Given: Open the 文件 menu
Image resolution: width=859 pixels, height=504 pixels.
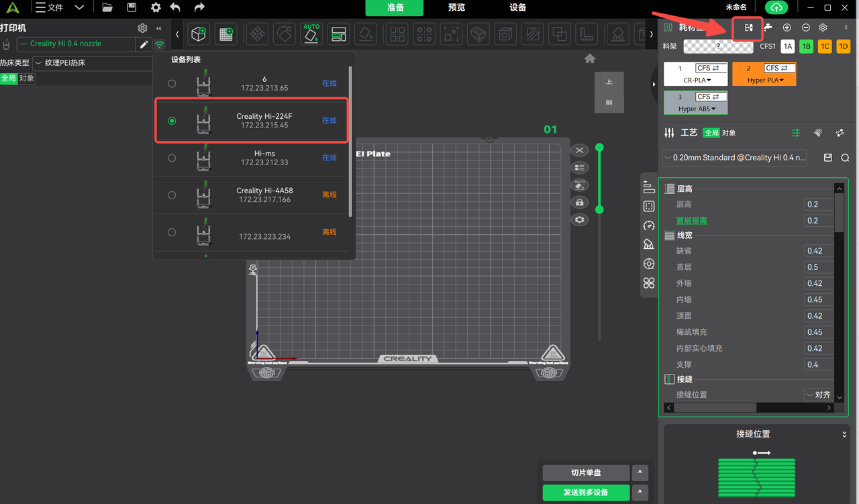Looking at the screenshot, I should pyautogui.click(x=50, y=7).
